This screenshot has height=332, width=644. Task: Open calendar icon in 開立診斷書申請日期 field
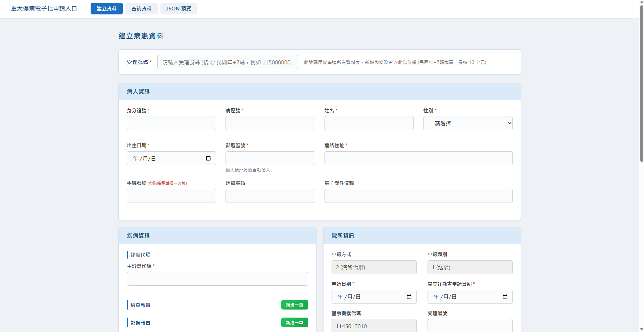[505, 297]
